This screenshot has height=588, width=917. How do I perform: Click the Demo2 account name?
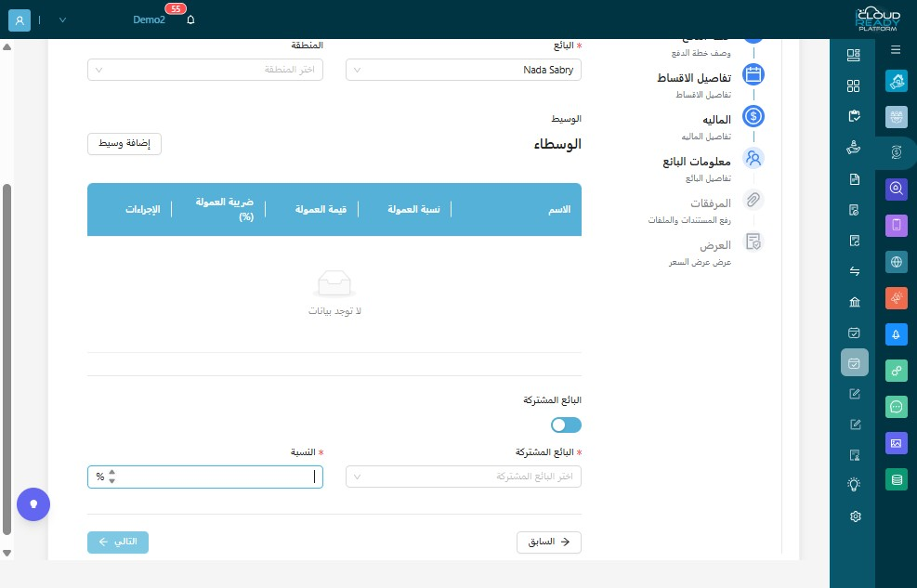(150, 20)
